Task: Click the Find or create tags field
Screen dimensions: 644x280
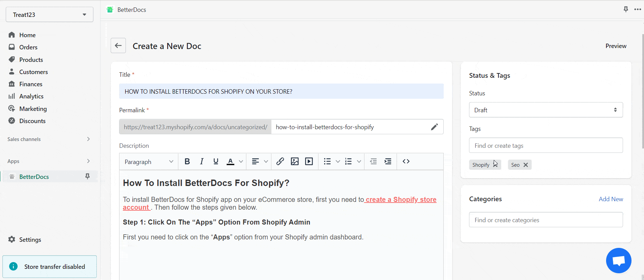Action: coord(546,145)
